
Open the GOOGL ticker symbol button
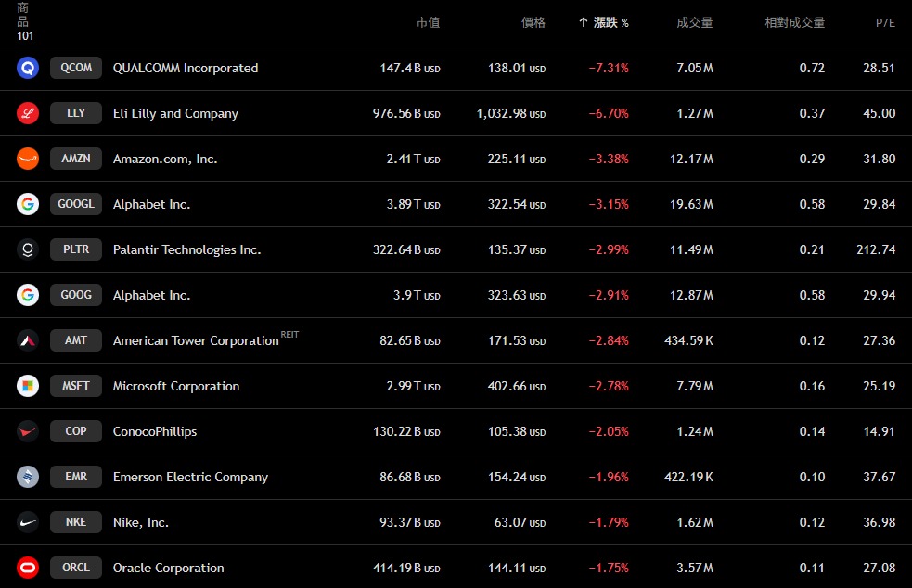(x=76, y=204)
